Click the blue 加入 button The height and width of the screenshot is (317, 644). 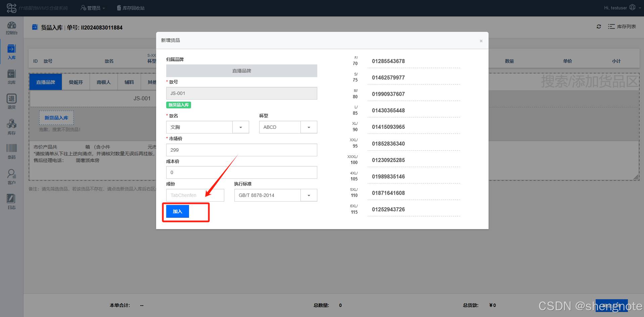coord(177,211)
